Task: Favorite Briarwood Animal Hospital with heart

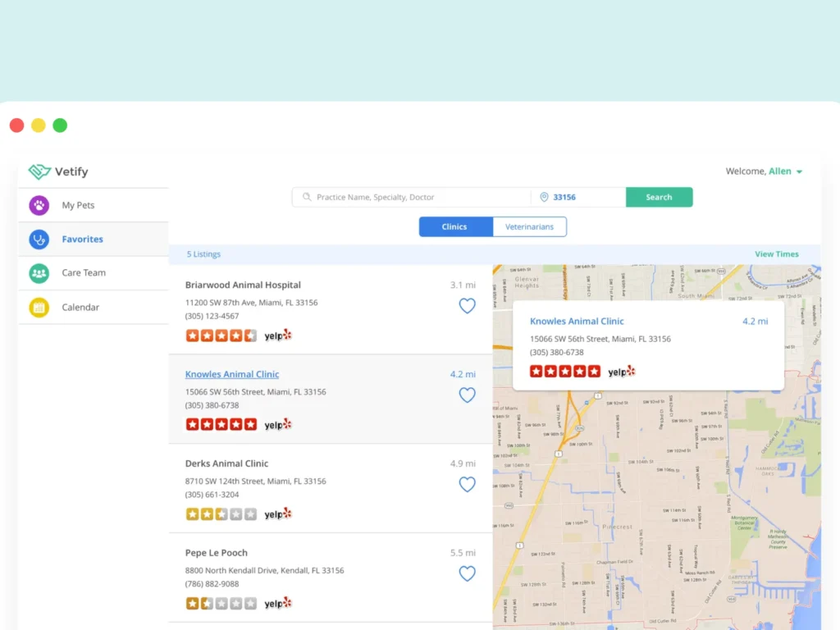Action: click(467, 306)
